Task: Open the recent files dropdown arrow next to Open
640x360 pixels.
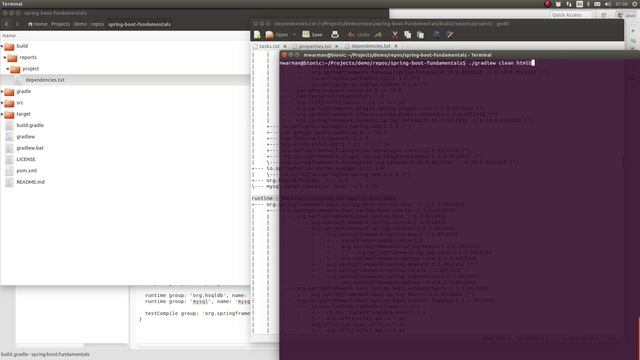Action: (x=294, y=35)
